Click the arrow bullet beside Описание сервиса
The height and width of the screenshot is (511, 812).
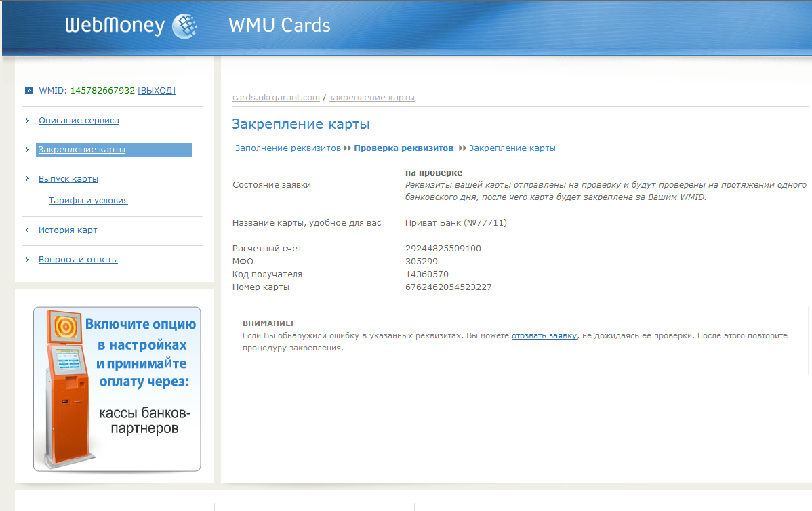28,121
